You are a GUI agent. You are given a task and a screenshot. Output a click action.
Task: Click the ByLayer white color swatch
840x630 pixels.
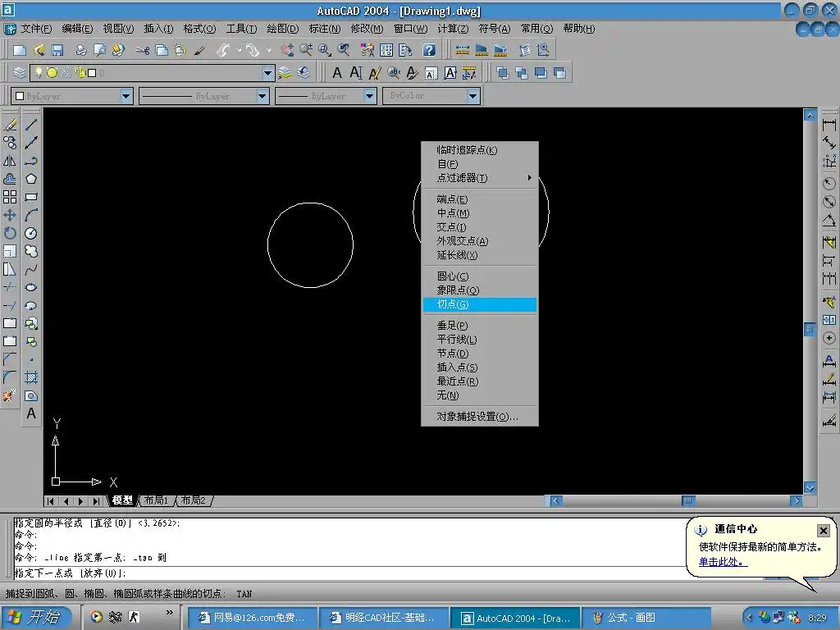(x=20, y=97)
